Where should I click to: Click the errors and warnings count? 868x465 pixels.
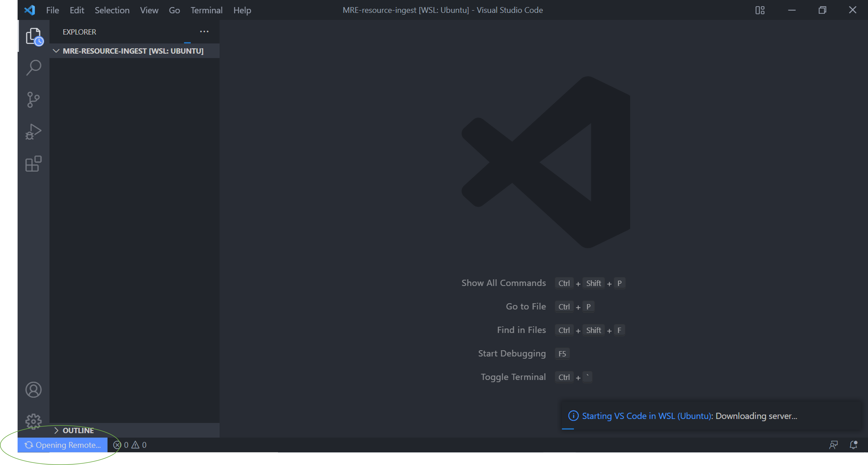coord(130,445)
